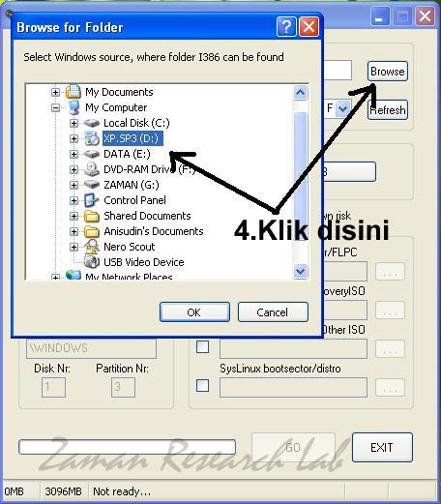
Task: Click the disabled GO button
Action: (x=293, y=447)
